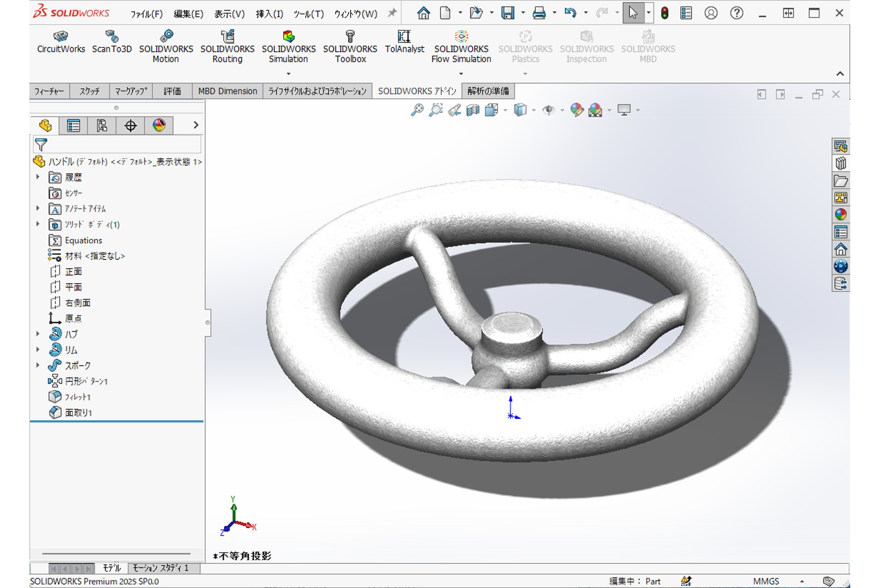
Task: Expand the ハブ feature
Action: [x=38, y=334]
